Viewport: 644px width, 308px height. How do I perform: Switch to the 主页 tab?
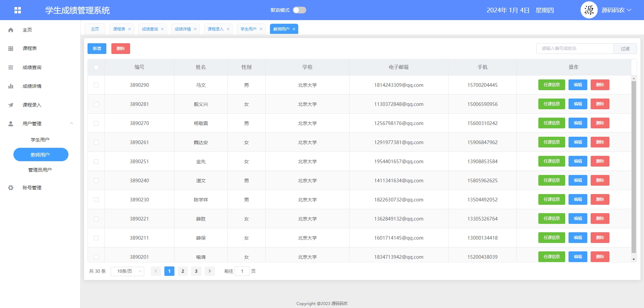pos(95,29)
